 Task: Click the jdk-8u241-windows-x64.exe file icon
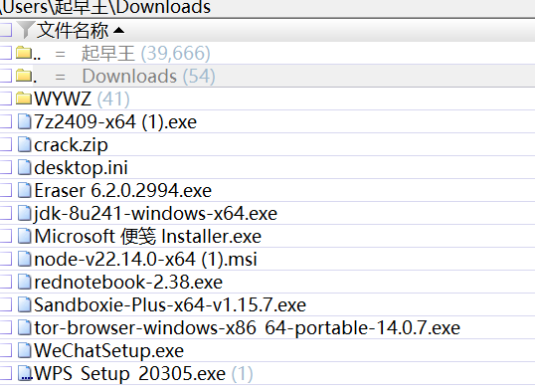coord(24,213)
